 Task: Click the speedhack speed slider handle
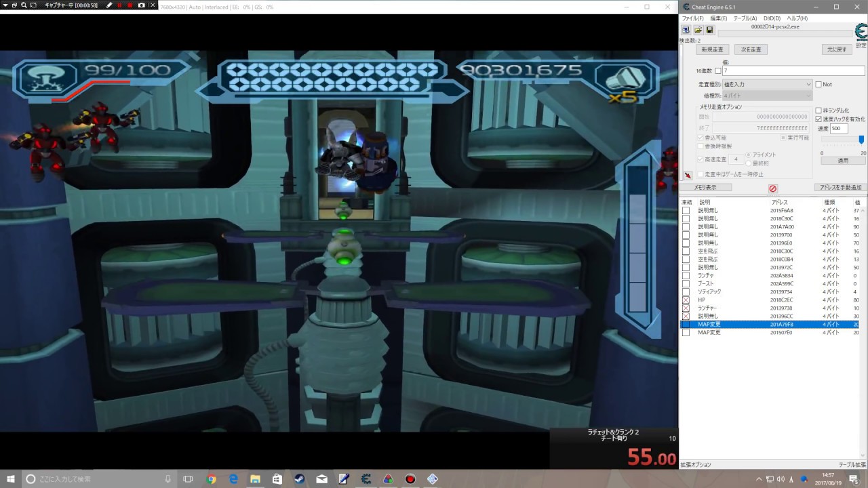(861, 140)
